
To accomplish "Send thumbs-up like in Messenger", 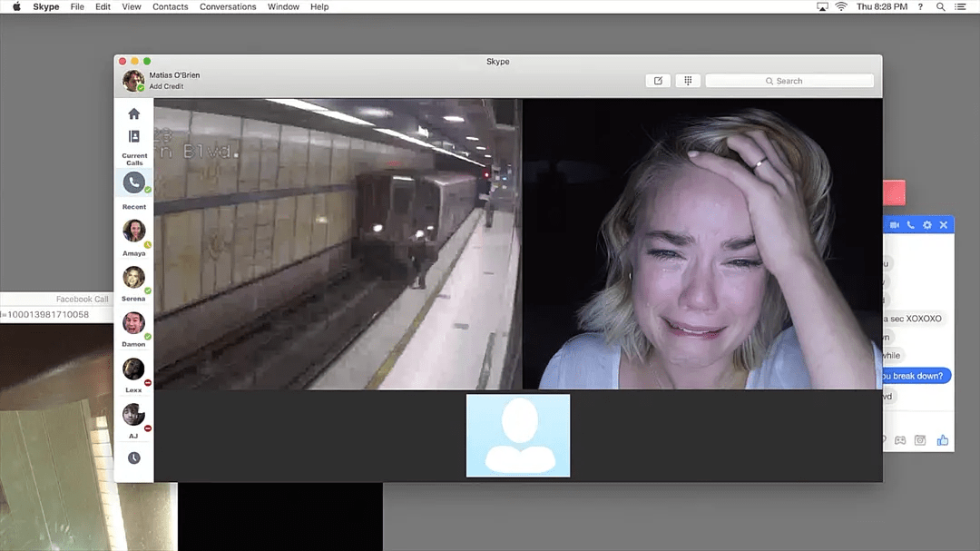I will point(943,440).
